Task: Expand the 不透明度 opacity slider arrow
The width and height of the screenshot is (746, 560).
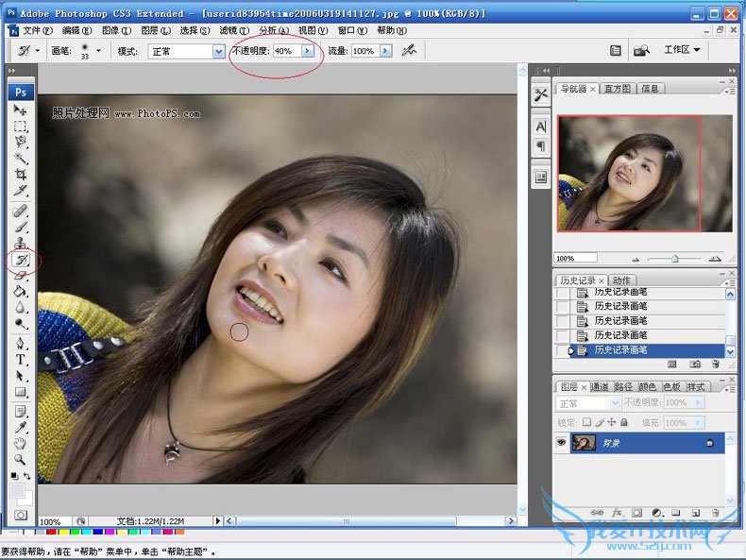Action: click(x=307, y=51)
